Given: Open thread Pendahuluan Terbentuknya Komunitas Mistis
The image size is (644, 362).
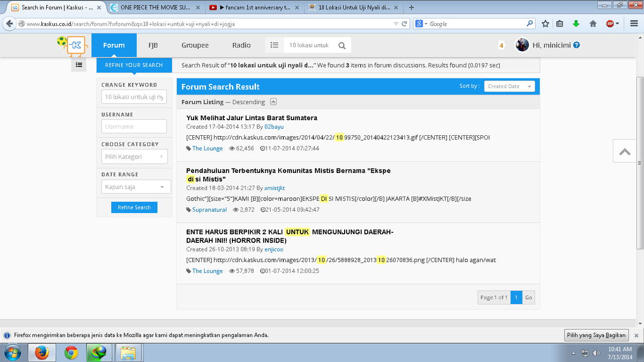Looking at the screenshot, I should 288,174.
